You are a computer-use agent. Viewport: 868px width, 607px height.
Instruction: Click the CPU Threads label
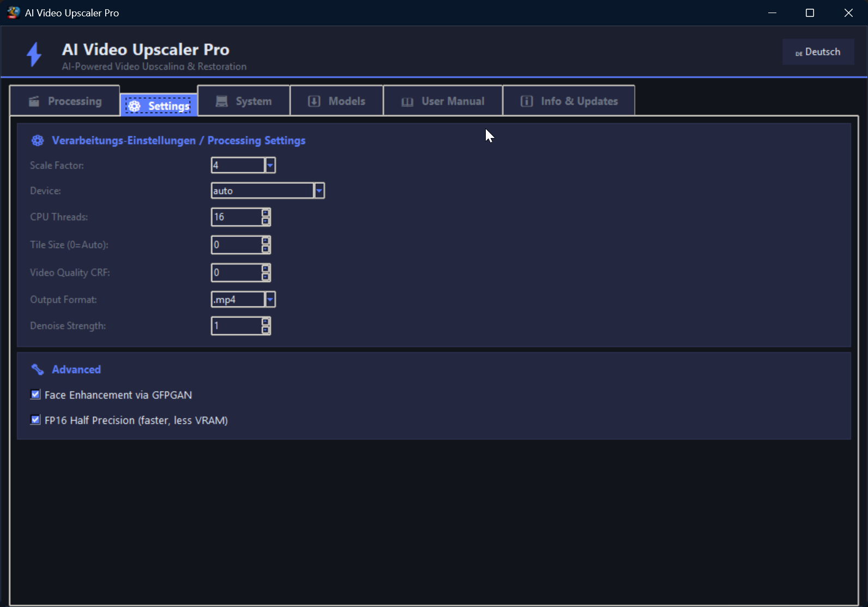click(59, 217)
